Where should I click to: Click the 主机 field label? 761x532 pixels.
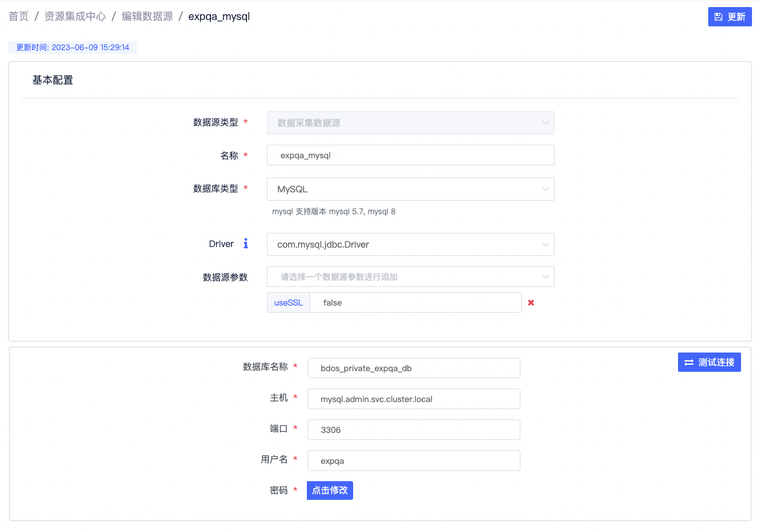point(279,398)
